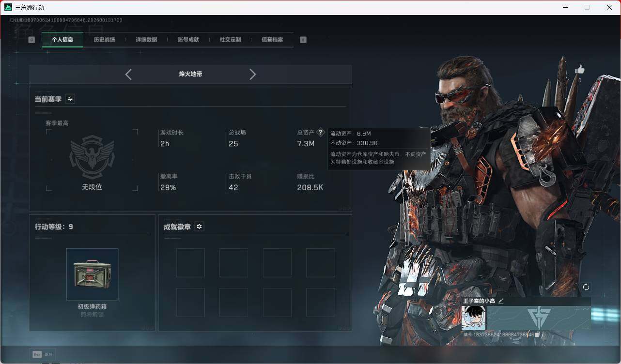Click the 撤离率 value 28%
This screenshot has width=621, height=364.
(168, 187)
